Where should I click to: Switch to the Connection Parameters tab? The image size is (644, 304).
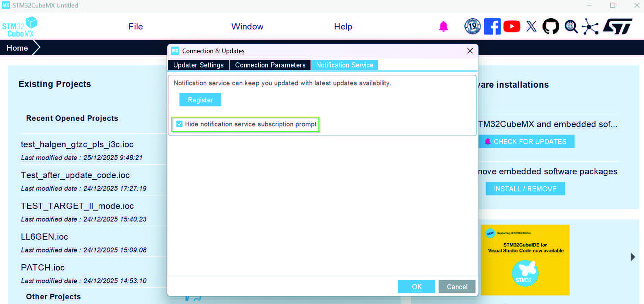[270, 65]
